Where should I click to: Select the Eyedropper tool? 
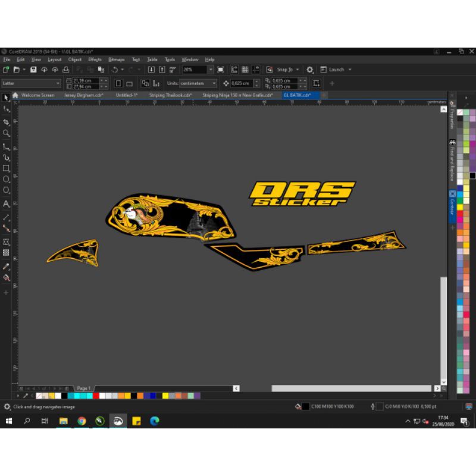[7, 264]
